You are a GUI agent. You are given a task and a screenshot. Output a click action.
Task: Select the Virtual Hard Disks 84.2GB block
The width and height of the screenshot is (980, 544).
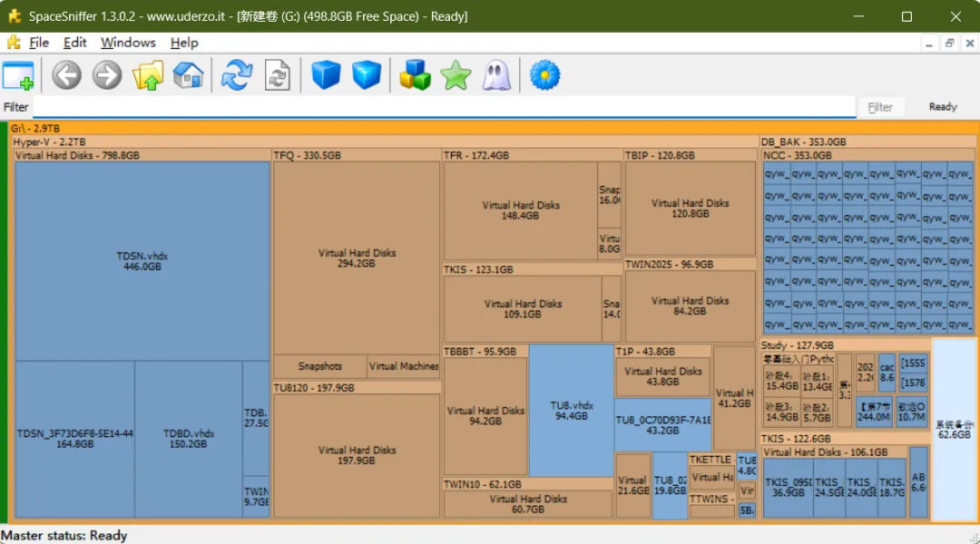[690, 306]
